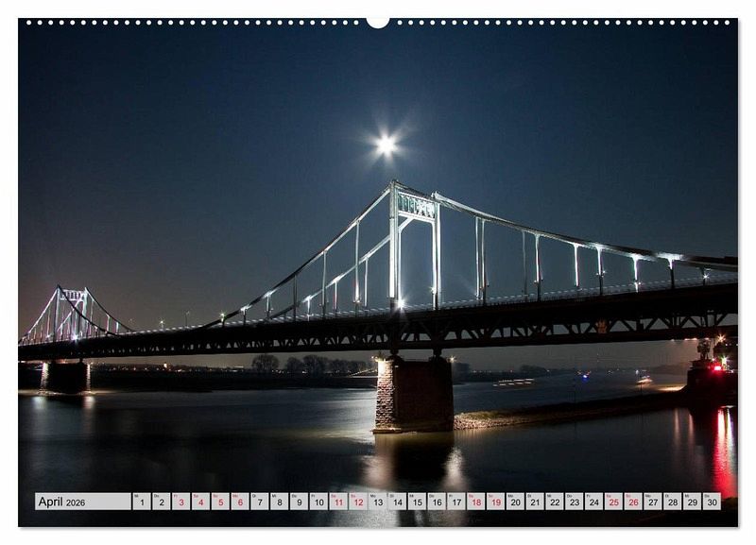
Task: Select red date 19 in calendar
Action: tap(495, 502)
